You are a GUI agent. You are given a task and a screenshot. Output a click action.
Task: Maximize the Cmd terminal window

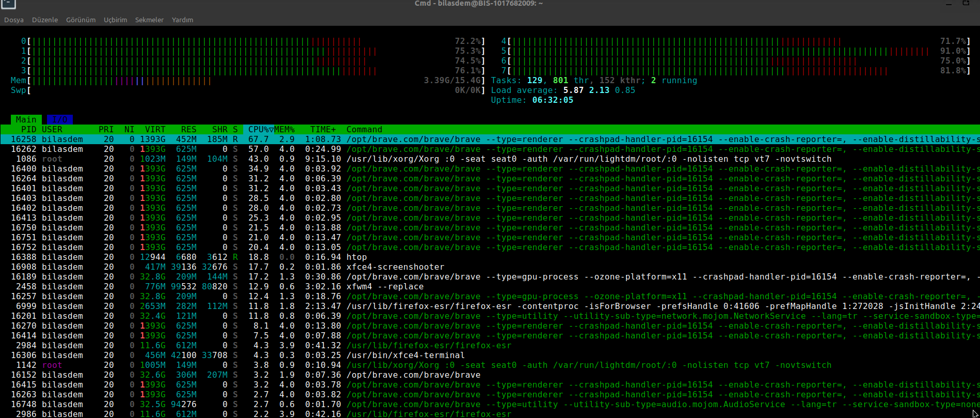point(966,3)
